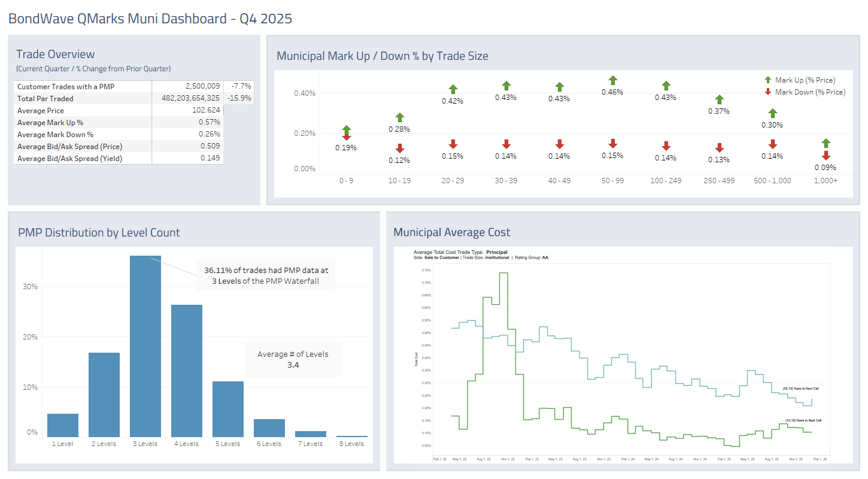This screenshot has width=868, height=479.
Task: Select the red 0.14% arrow under 500 - 1,000
Action: 772,145
